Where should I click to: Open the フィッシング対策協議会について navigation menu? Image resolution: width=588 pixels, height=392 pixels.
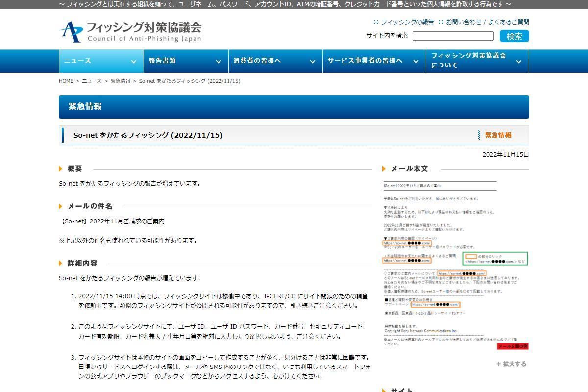tap(478, 61)
